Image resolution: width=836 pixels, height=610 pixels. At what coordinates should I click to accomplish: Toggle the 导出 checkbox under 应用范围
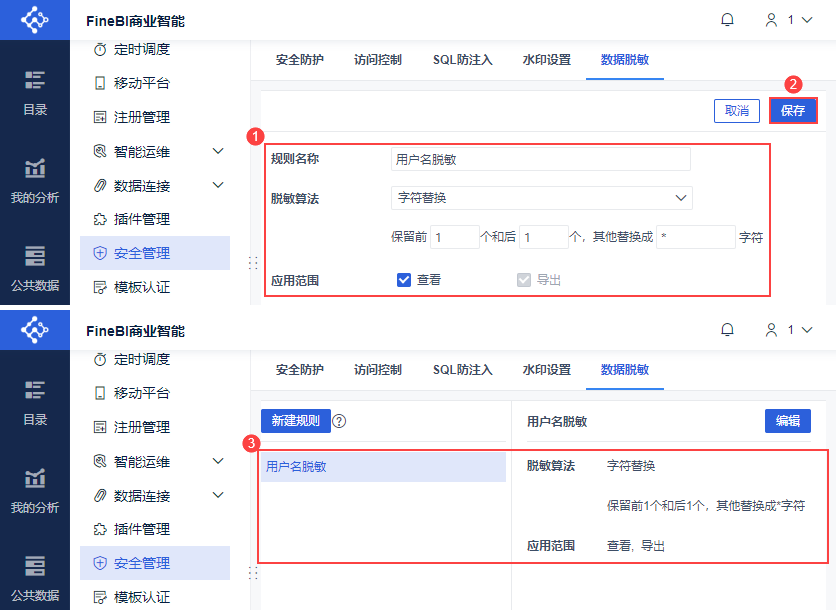coord(524,280)
